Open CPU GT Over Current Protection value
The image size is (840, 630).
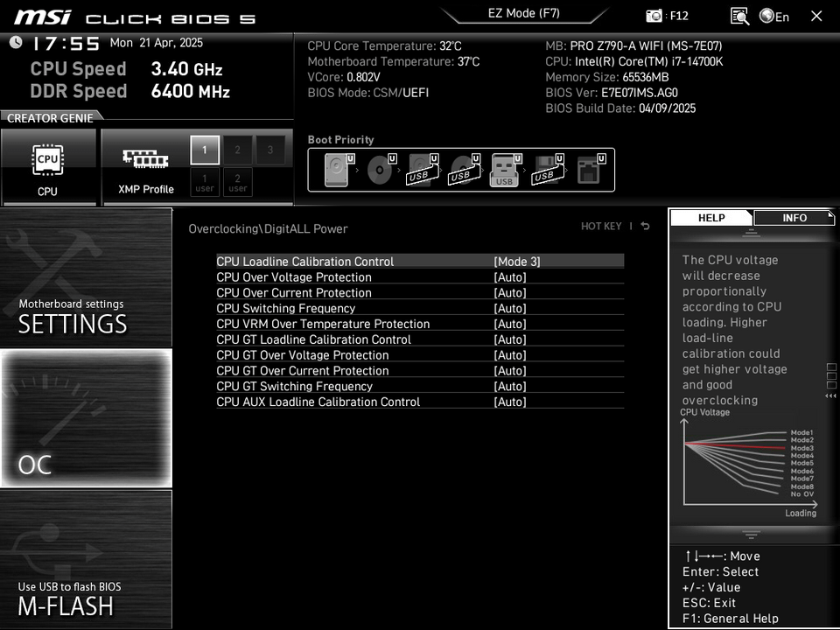click(x=510, y=370)
